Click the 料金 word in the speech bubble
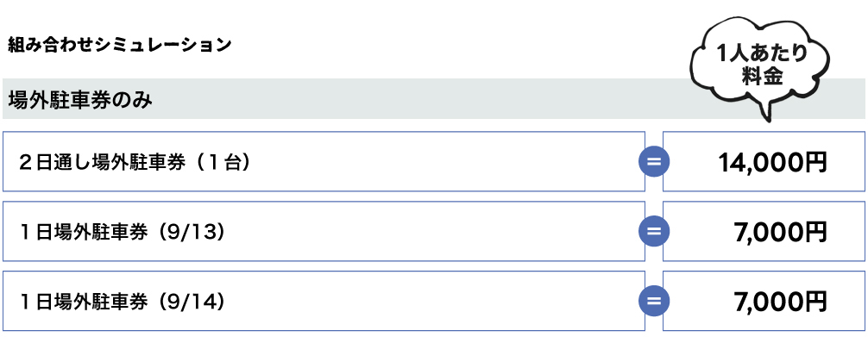 click(x=762, y=77)
